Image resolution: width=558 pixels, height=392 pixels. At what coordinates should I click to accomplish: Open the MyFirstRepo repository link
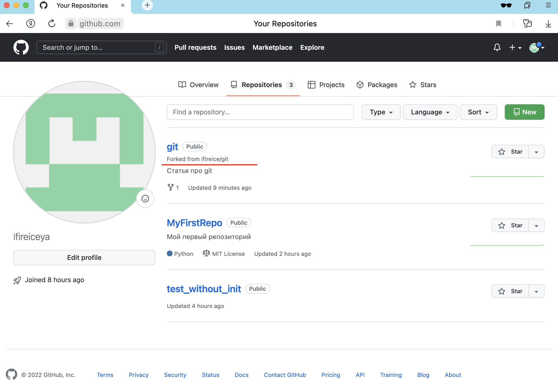[194, 223]
